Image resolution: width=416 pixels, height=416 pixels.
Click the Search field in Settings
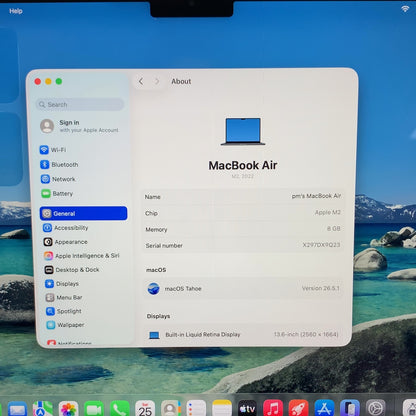[x=80, y=104]
